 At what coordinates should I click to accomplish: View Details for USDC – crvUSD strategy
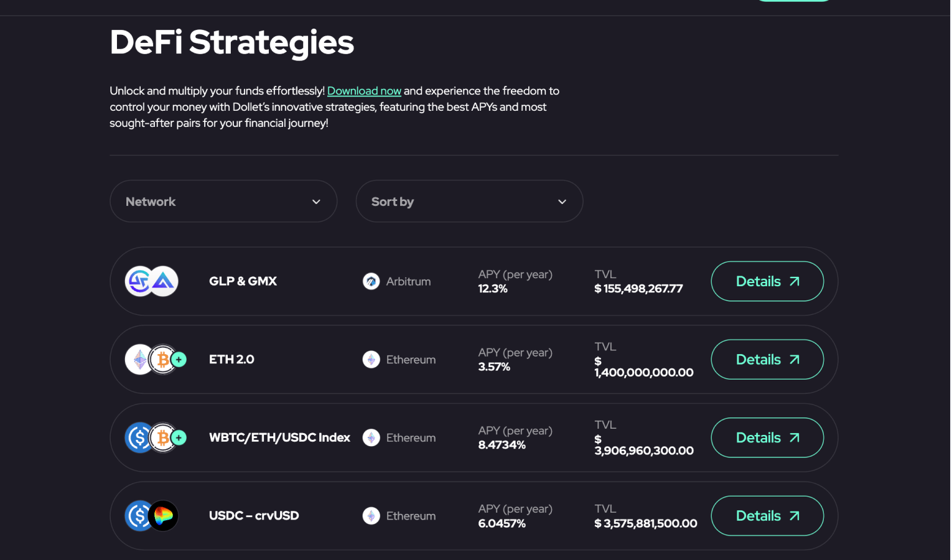click(x=767, y=516)
